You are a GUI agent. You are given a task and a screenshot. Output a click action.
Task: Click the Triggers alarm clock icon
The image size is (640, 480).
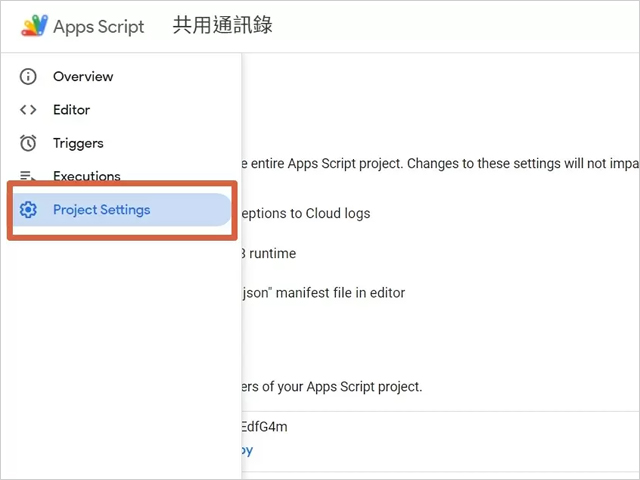tap(28, 143)
